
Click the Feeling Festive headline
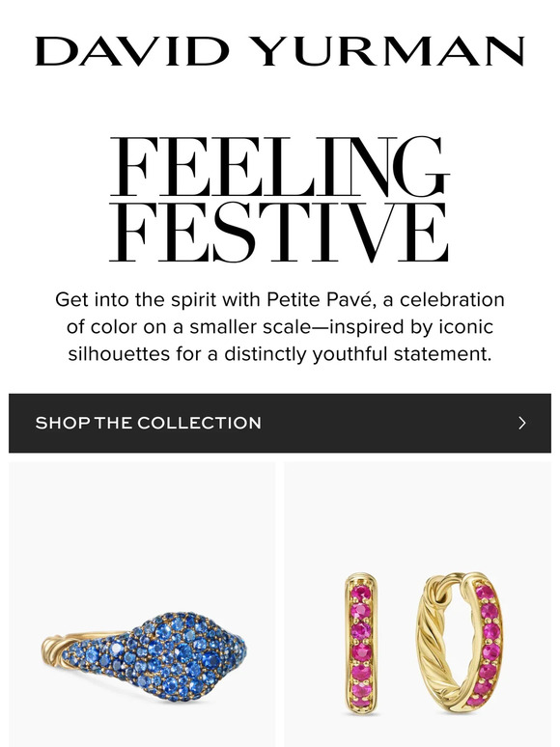pyautogui.click(x=280, y=199)
